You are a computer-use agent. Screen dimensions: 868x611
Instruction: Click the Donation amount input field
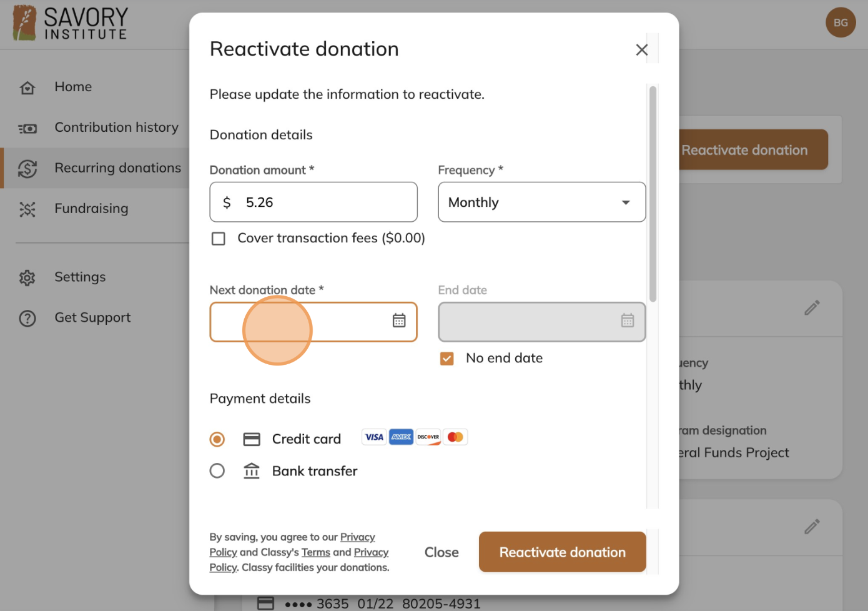(x=313, y=202)
